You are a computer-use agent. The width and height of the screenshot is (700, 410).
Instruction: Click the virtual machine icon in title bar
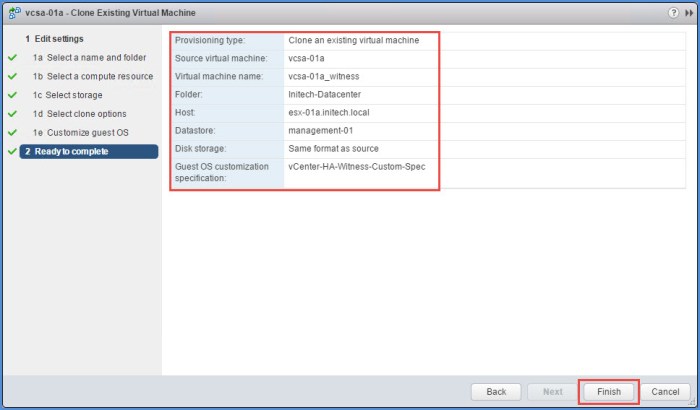click(x=14, y=13)
